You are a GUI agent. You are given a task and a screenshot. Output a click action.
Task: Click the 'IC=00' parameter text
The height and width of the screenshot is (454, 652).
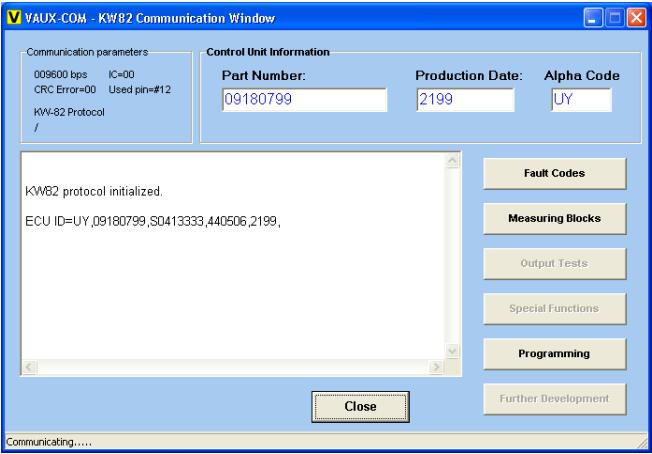pos(121,75)
